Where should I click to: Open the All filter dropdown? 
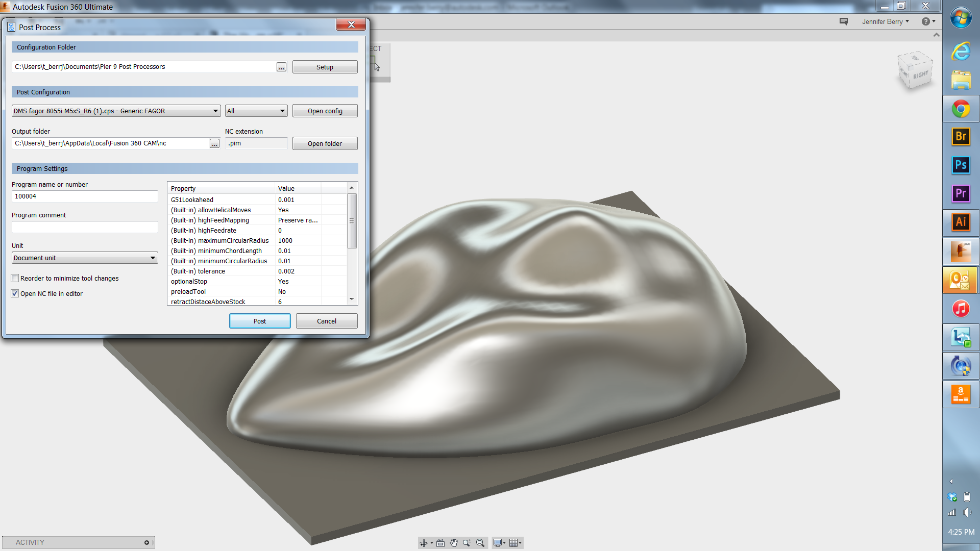pyautogui.click(x=256, y=111)
